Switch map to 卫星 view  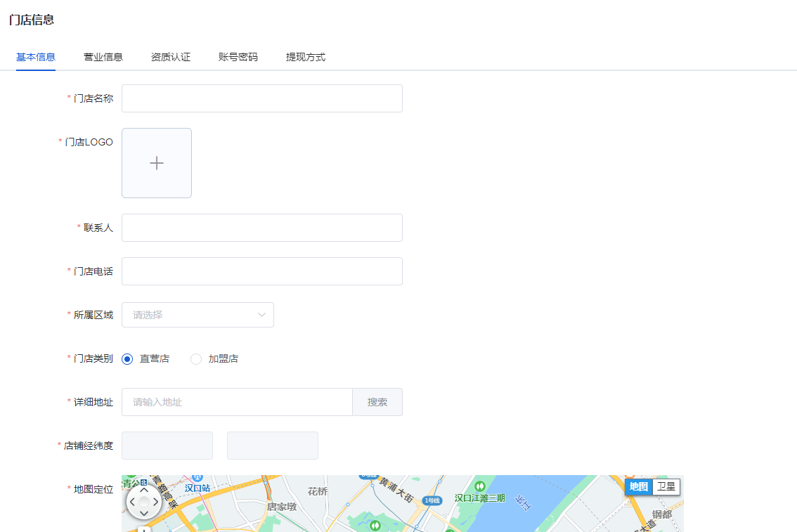point(666,487)
